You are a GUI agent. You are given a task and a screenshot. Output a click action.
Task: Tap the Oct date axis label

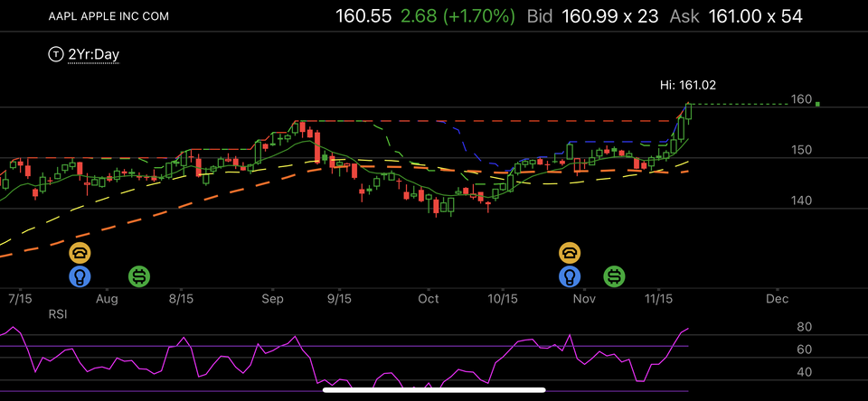(429, 299)
